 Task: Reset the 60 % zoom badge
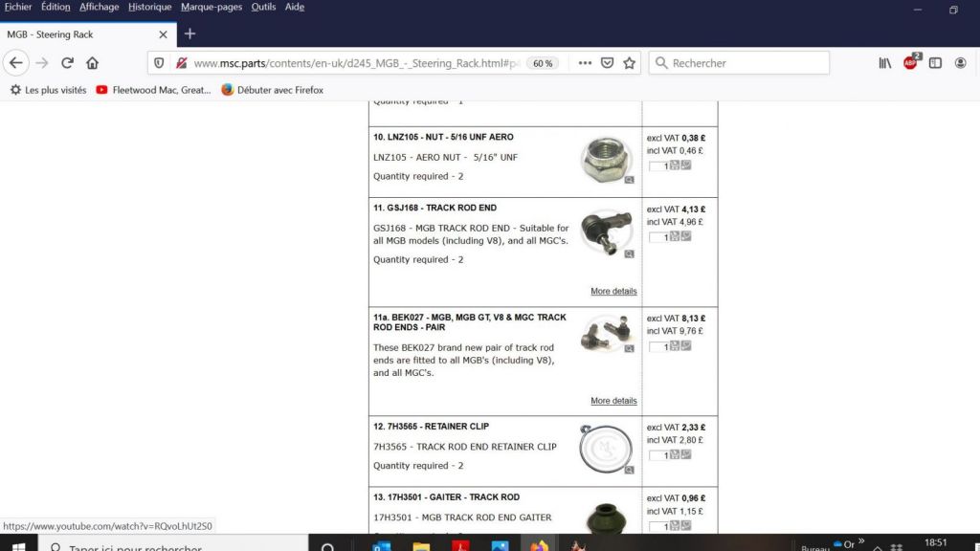(x=543, y=63)
